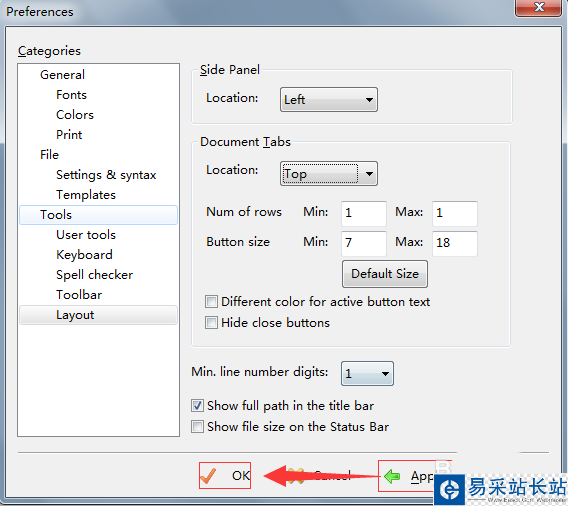
Task: Open the Spell checker category
Action: (95, 275)
